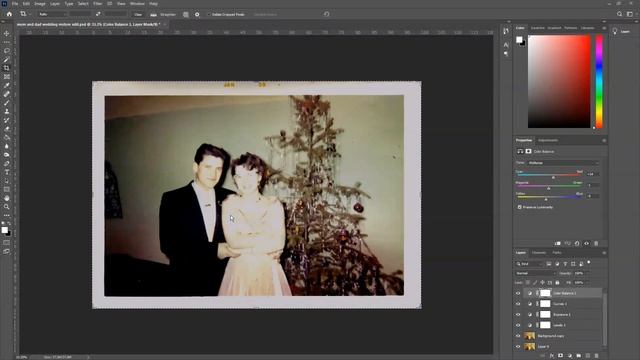Select the Move tool
Screen dimensions: 640x360
(7, 33)
